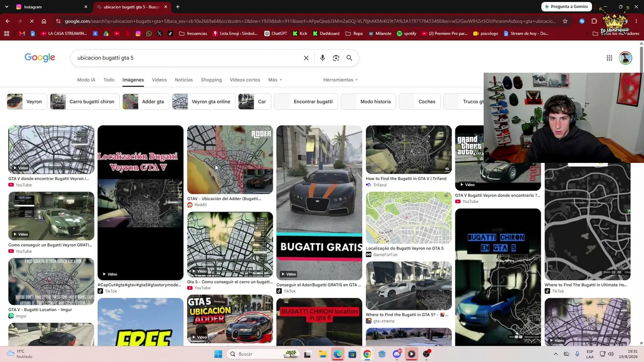The image size is (644, 362).
Task: Filter images by the Coches chip
Action: point(419,102)
